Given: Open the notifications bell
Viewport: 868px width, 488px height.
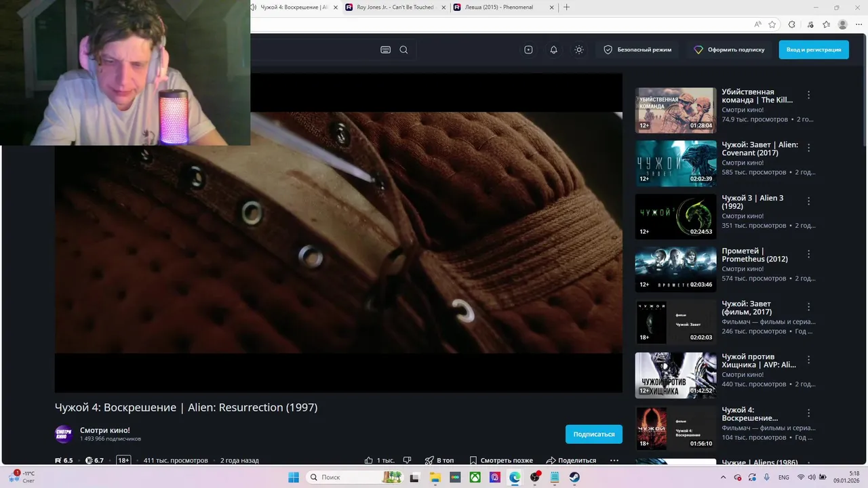Looking at the screenshot, I should (x=553, y=49).
